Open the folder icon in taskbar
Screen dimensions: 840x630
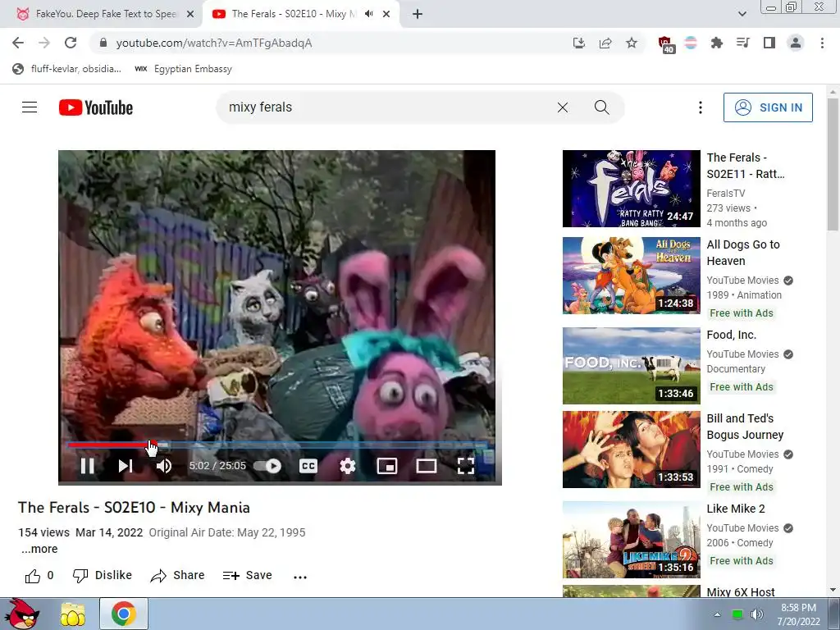[x=73, y=614]
